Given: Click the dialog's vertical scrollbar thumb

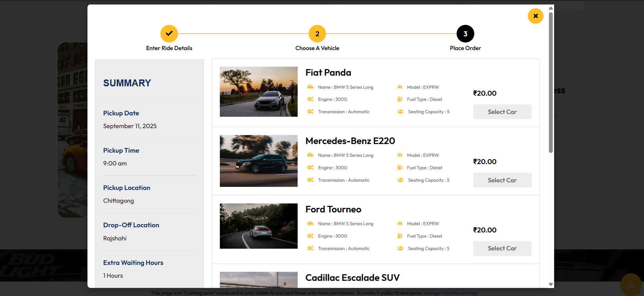Looking at the screenshot, I should coord(551,82).
